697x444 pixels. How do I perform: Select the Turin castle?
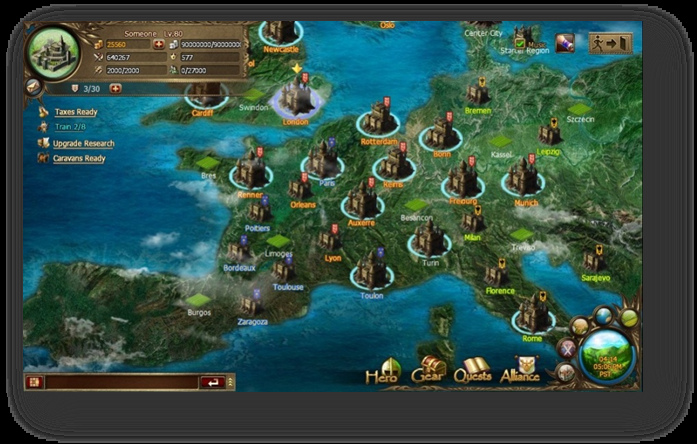(429, 240)
